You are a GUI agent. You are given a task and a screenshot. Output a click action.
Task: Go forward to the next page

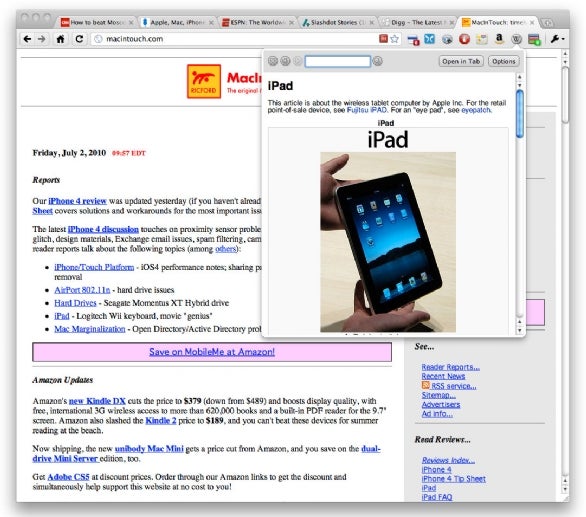point(42,39)
